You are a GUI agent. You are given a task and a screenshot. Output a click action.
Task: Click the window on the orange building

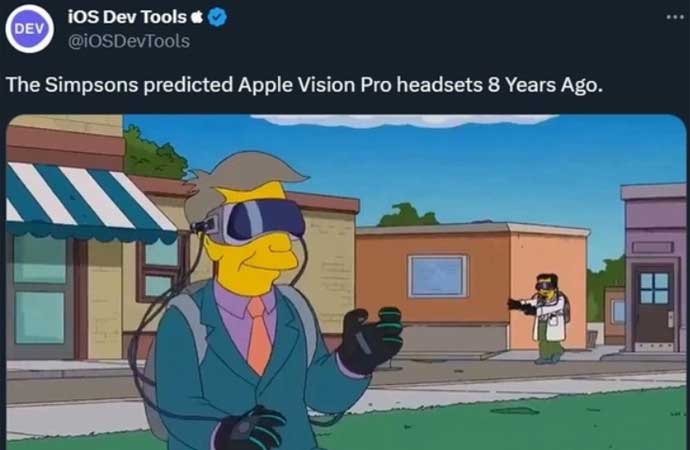pyautogui.click(x=437, y=276)
